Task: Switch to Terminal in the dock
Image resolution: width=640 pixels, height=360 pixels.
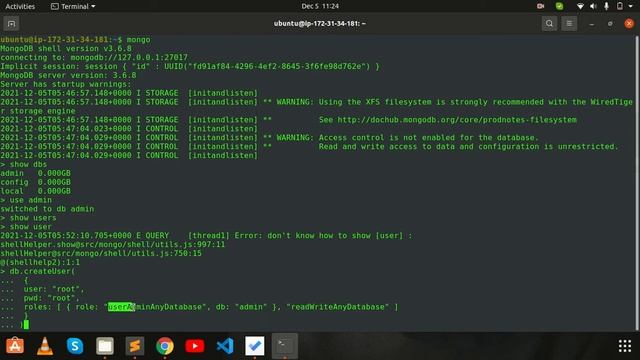Action: (x=285, y=346)
